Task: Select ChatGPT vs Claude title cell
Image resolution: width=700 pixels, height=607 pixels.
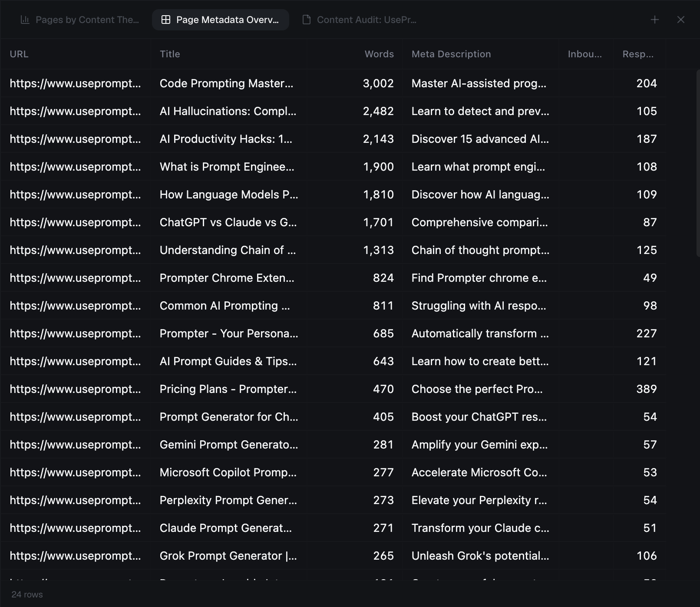Action: pos(228,222)
